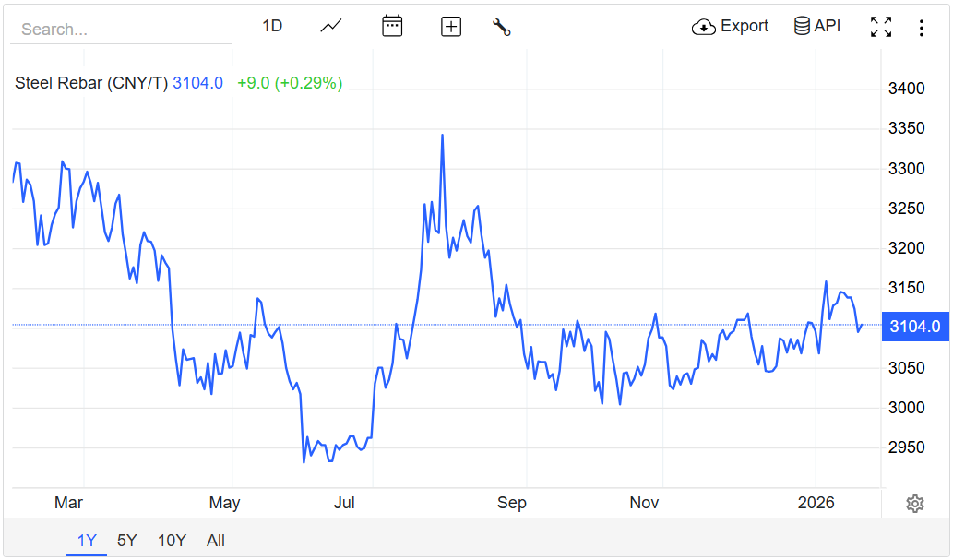Open the calendar date range picker
953x560 pixels.
(x=392, y=26)
